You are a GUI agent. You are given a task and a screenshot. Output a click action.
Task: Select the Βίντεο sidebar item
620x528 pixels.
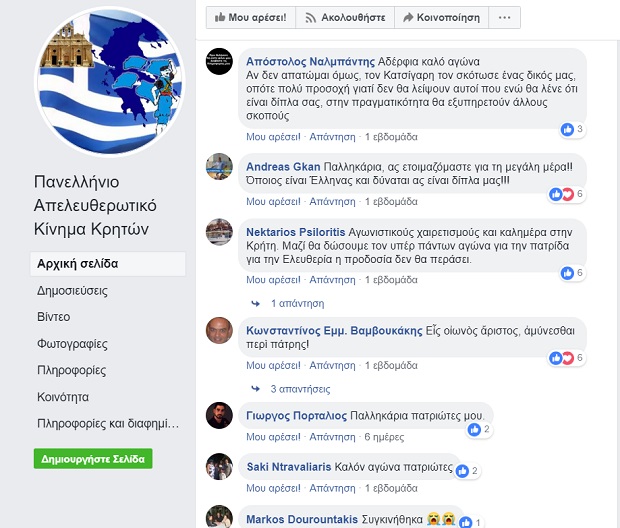click(54, 317)
